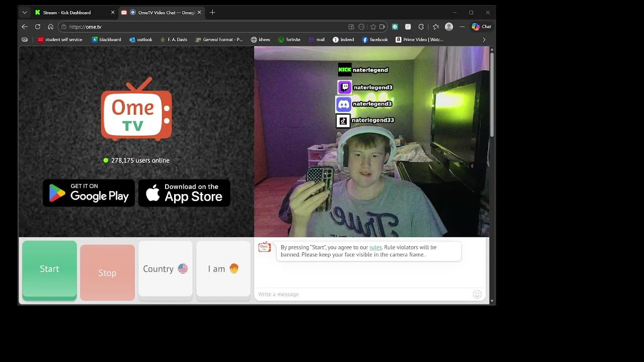644x362 pixels.
Task: Download on the App Store badge
Action: (184, 193)
